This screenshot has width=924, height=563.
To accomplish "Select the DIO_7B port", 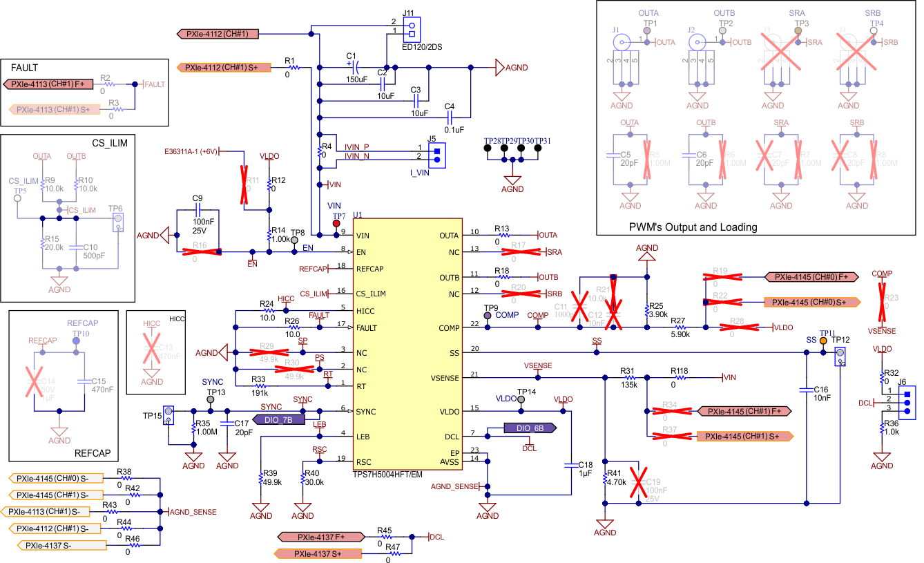I will click(279, 419).
